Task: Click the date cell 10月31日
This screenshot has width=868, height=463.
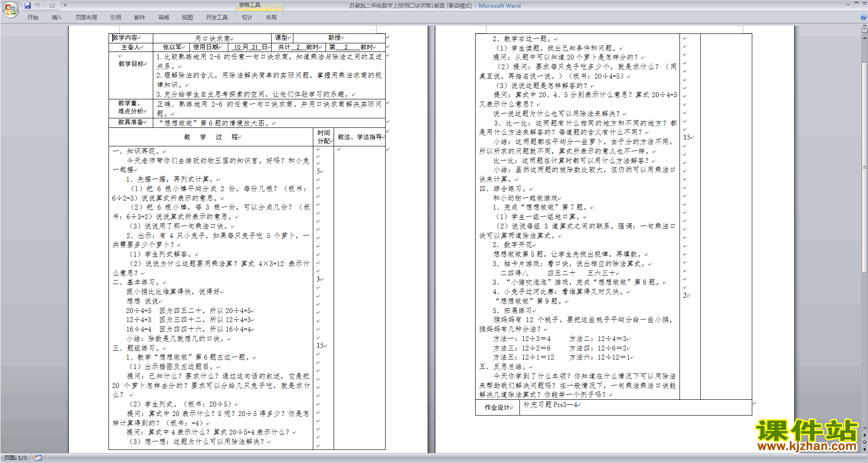Action: pos(250,47)
